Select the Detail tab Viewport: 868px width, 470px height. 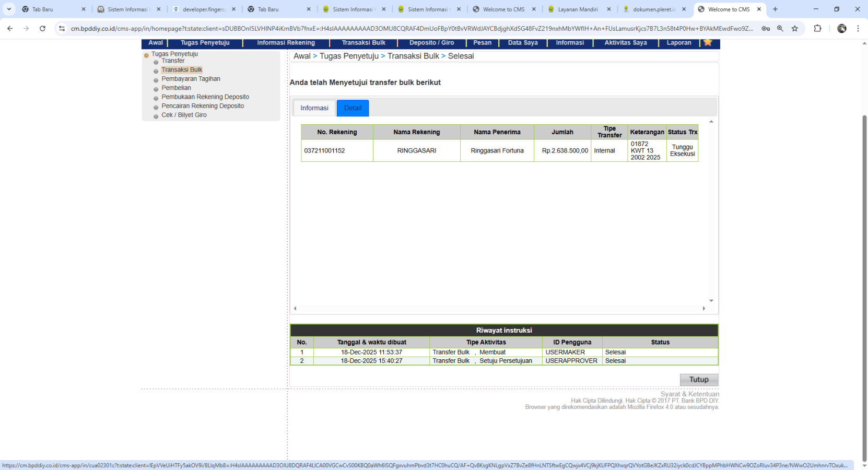pyautogui.click(x=353, y=108)
